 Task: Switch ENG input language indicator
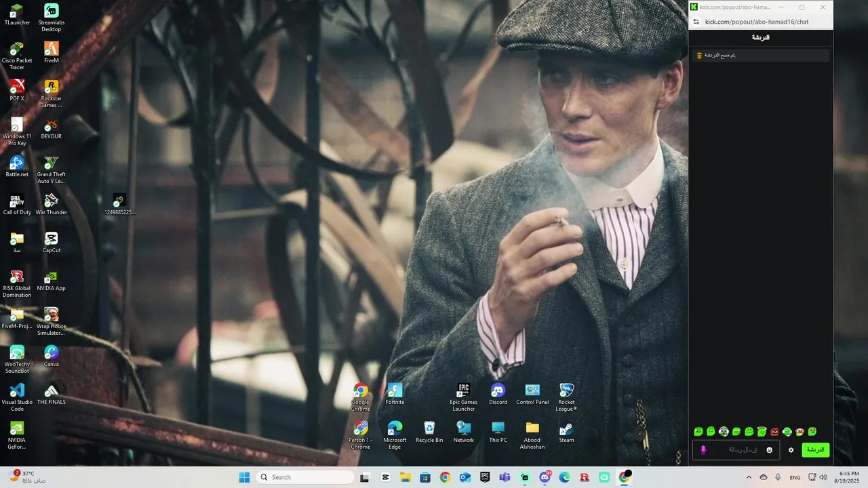coord(795,477)
